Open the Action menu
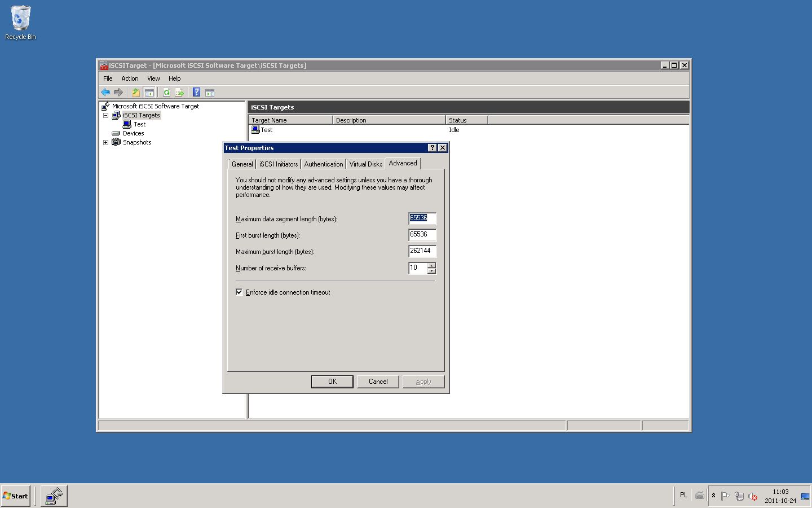Screen dimensions: 812x508 tap(130, 78)
